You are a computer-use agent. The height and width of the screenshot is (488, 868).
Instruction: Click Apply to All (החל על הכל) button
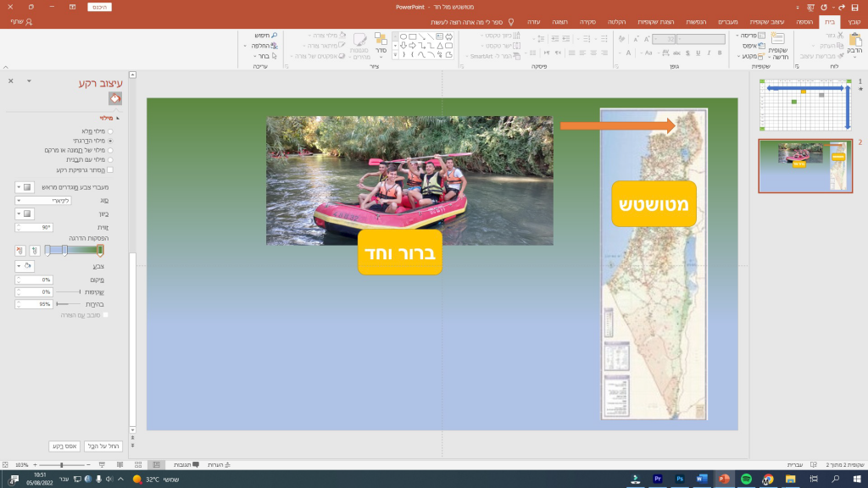pos(103,446)
